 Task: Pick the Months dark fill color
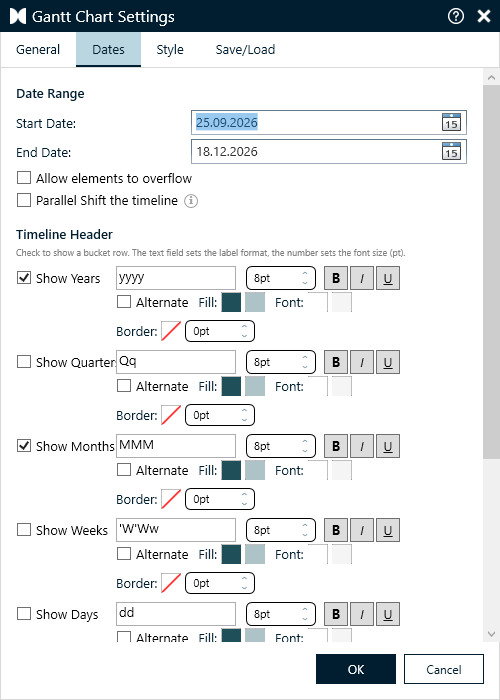coord(231,470)
